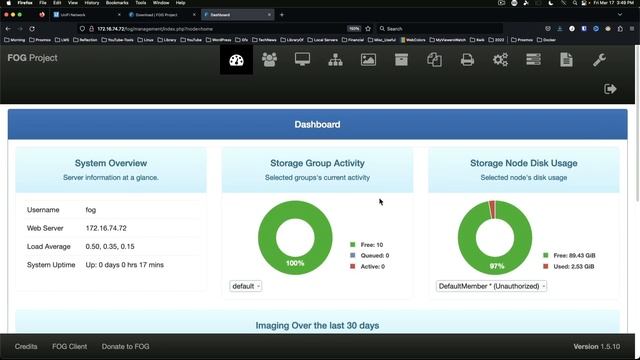The width and height of the screenshot is (640, 360).
Task: Open the WordPress bookmark folder
Action: point(219,40)
